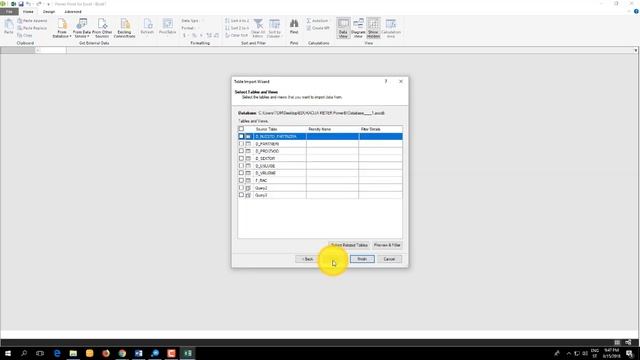Select the D_SEKTOR row name
The image size is (640, 360).
(265, 158)
